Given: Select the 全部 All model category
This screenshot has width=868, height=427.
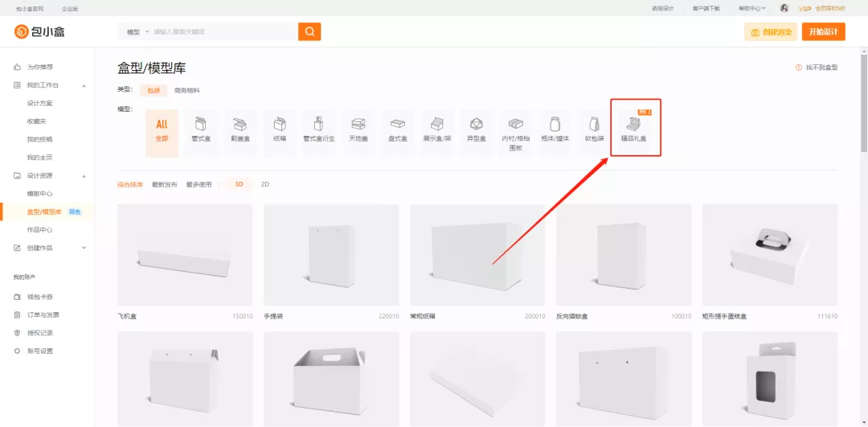Looking at the screenshot, I should click(x=162, y=133).
